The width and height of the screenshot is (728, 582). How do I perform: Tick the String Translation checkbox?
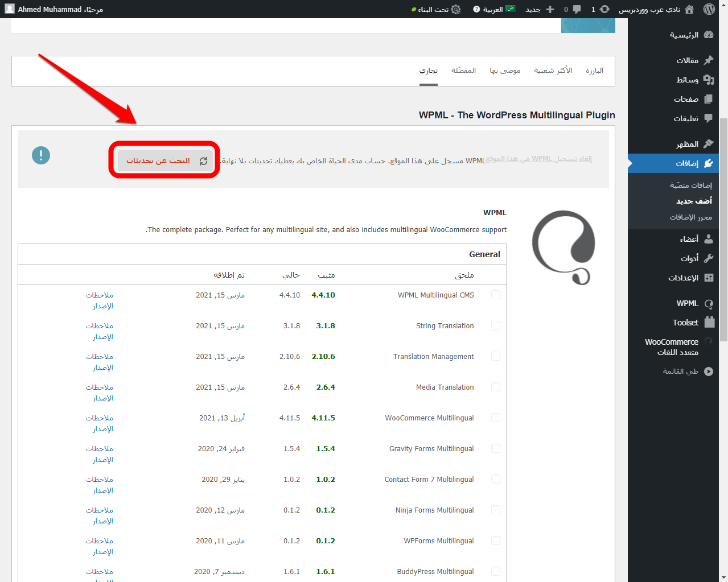pos(496,325)
